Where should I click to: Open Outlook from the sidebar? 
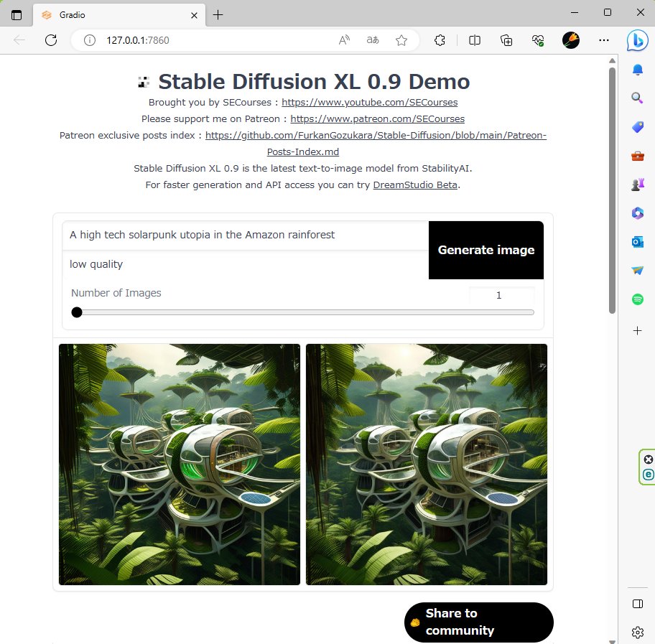point(637,242)
